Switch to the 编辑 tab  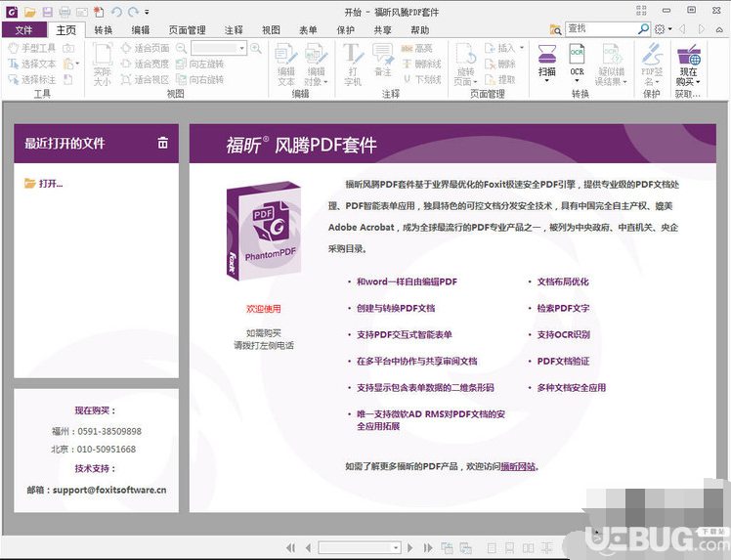[141, 30]
